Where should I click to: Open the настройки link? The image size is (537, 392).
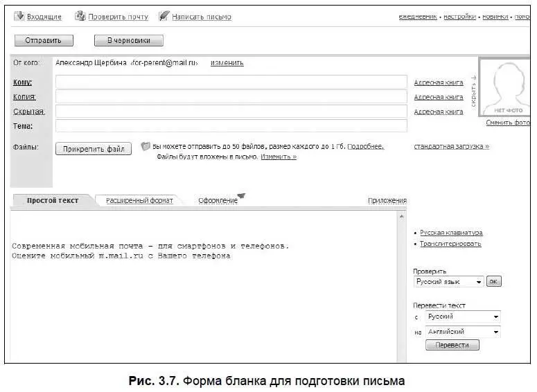click(x=459, y=17)
